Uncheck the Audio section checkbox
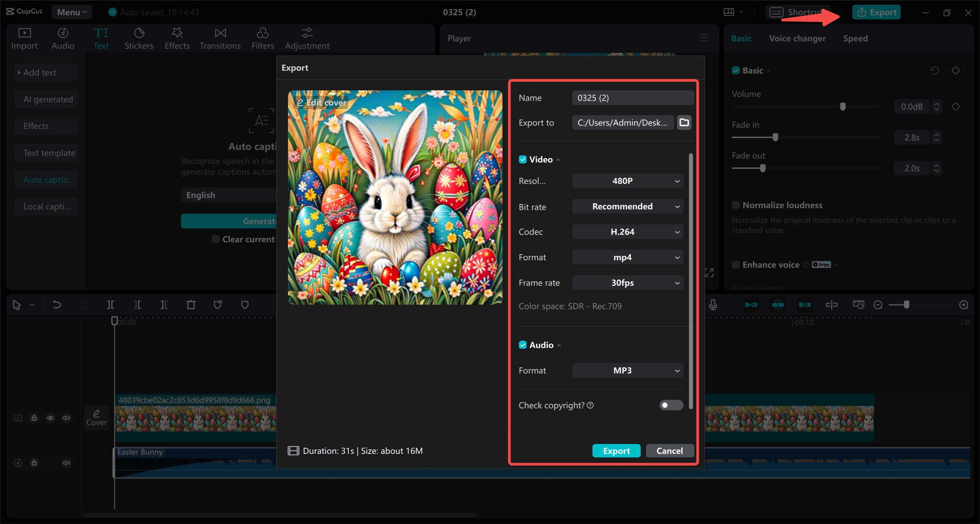980x524 pixels. (523, 344)
